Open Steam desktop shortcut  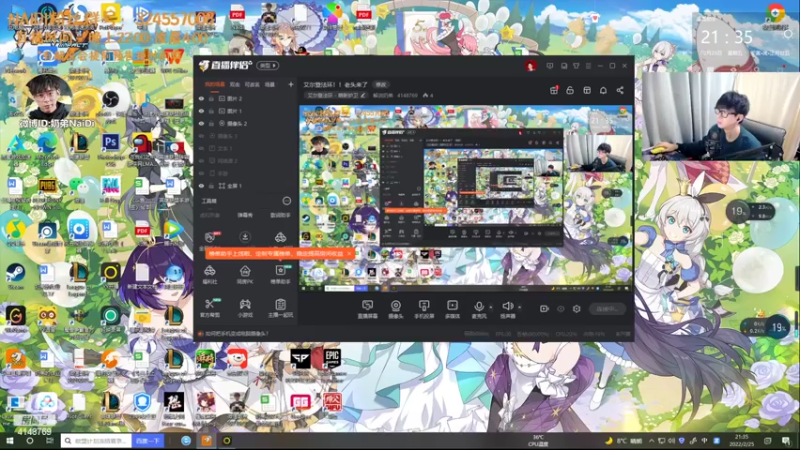click(x=15, y=277)
